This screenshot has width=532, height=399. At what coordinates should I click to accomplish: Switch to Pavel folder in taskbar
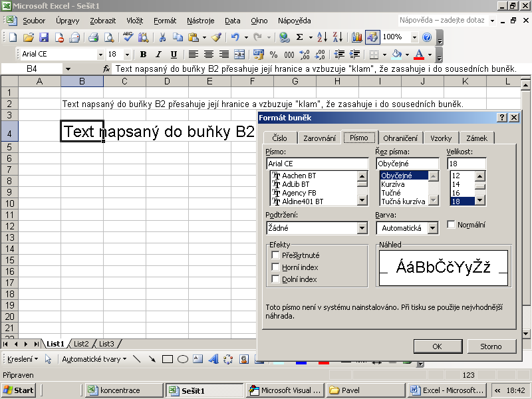365,390
